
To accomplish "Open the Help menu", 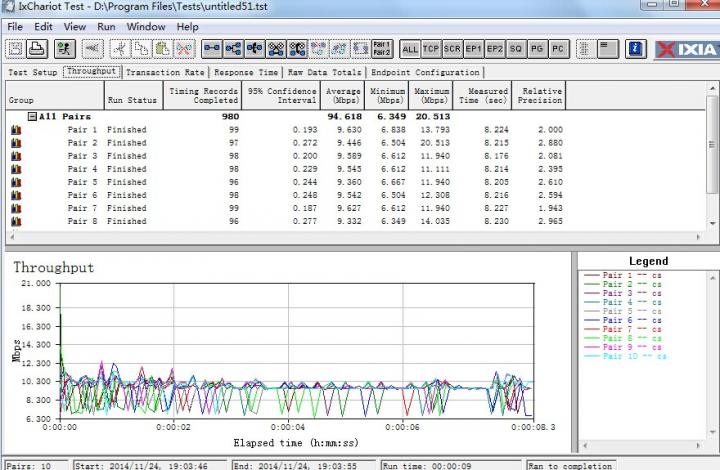I will [x=187, y=27].
